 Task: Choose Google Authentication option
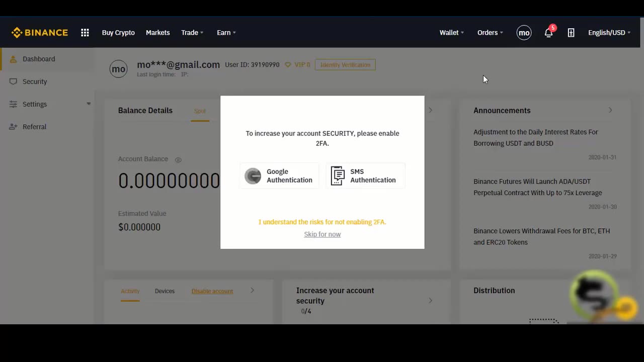pyautogui.click(x=279, y=176)
